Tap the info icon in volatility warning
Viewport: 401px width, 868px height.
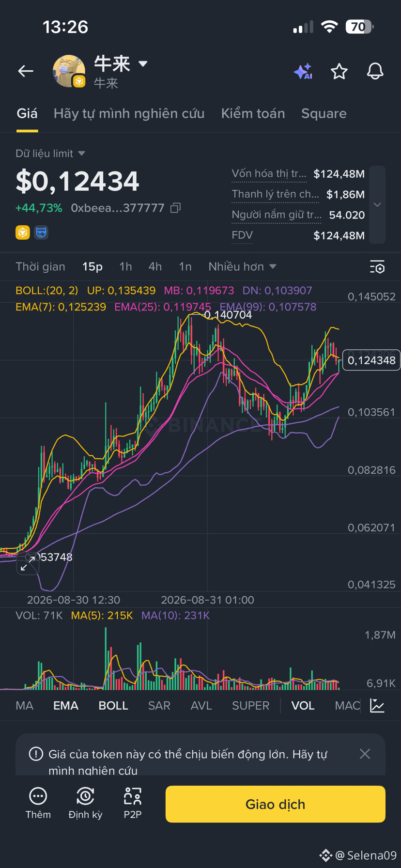(36, 754)
